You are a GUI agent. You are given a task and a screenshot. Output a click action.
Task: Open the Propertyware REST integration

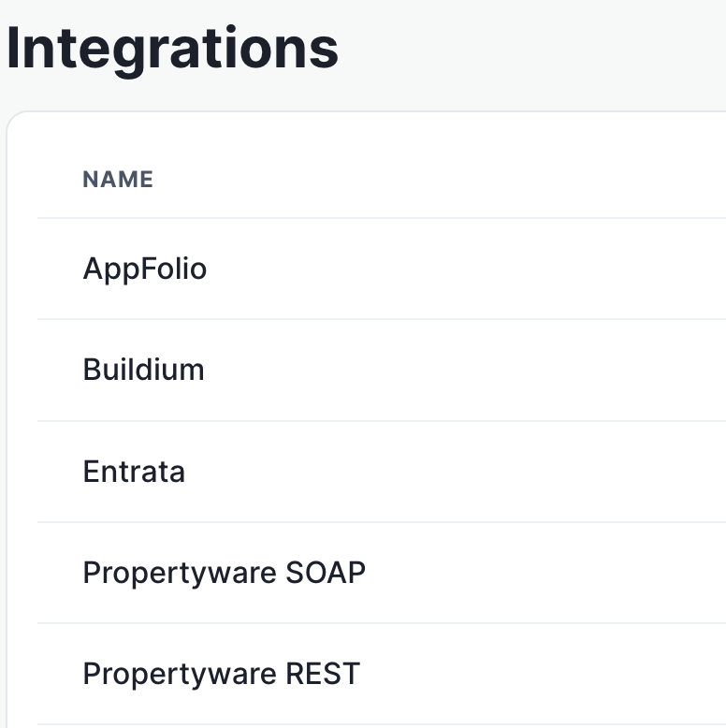tap(221, 674)
